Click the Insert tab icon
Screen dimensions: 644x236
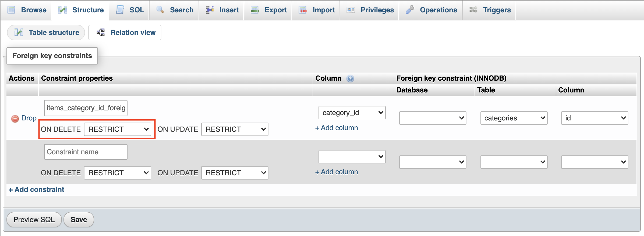tap(210, 10)
